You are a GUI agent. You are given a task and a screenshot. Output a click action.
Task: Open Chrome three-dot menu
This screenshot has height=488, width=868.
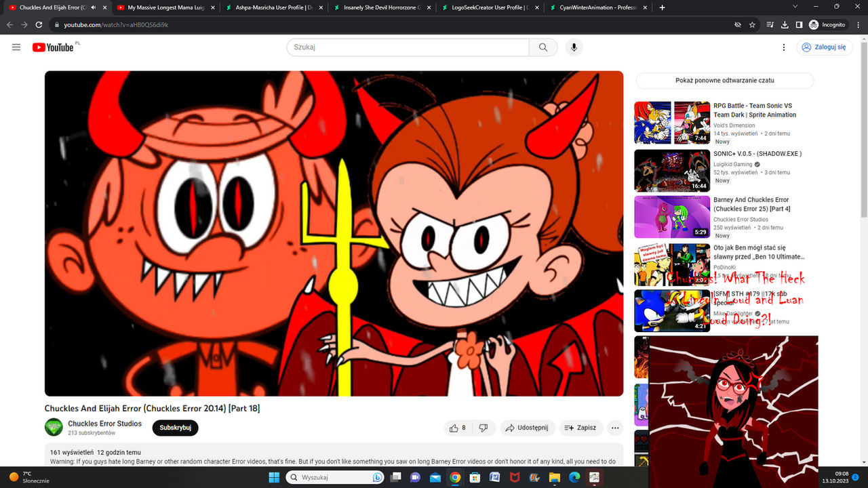coord(858,24)
